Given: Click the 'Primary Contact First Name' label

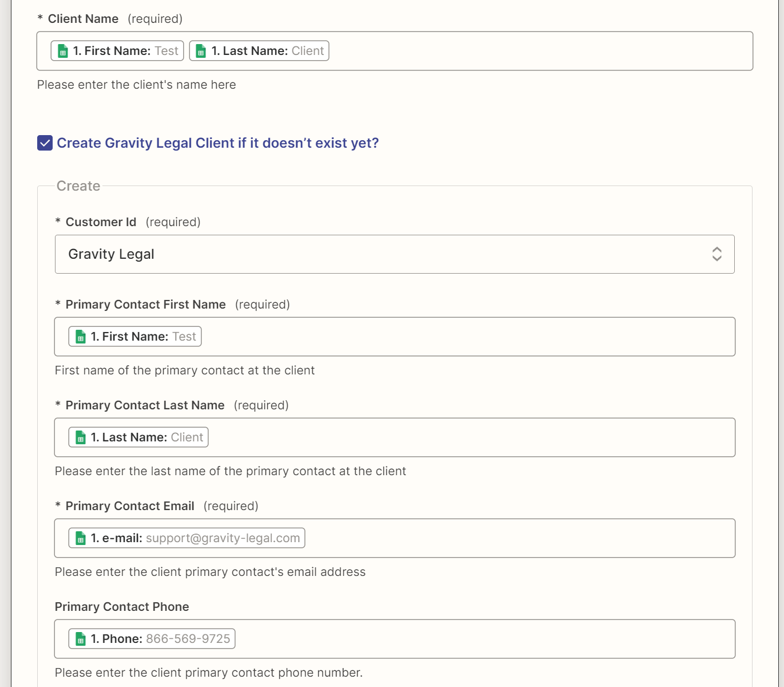Looking at the screenshot, I should [x=145, y=305].
